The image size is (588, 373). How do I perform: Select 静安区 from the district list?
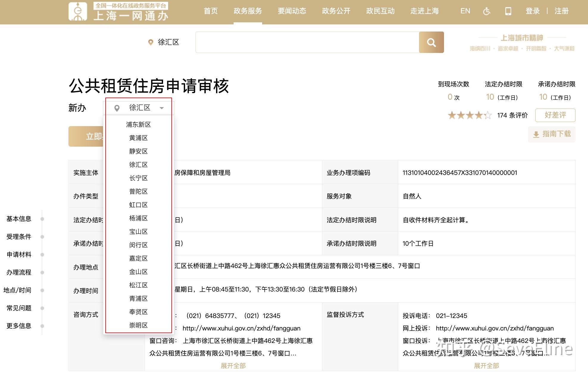(138, 151)
